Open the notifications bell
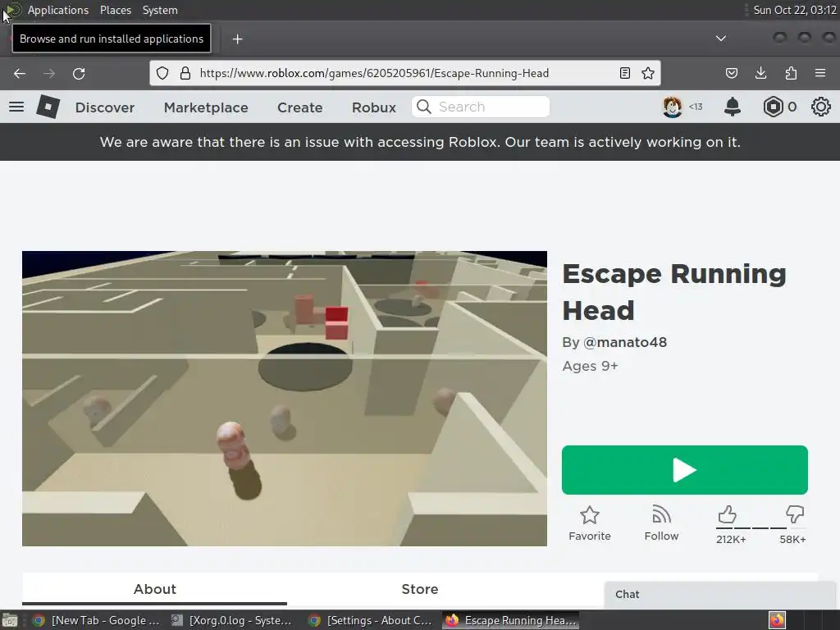 (733, 107)
